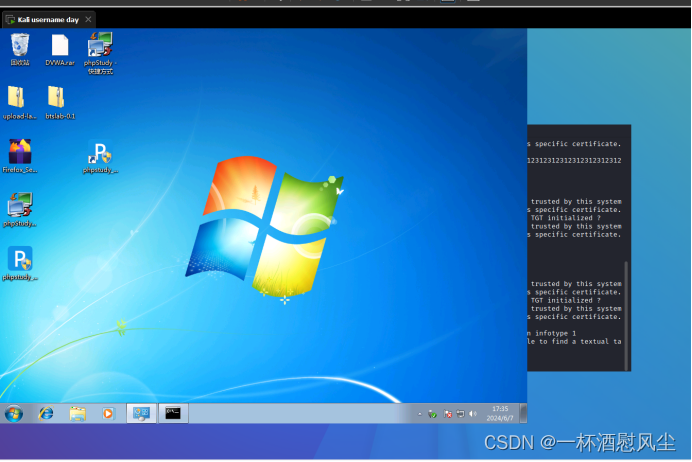
Task: Open the phpStudy 快捷方式 shortcut icon
Action: 100,53
